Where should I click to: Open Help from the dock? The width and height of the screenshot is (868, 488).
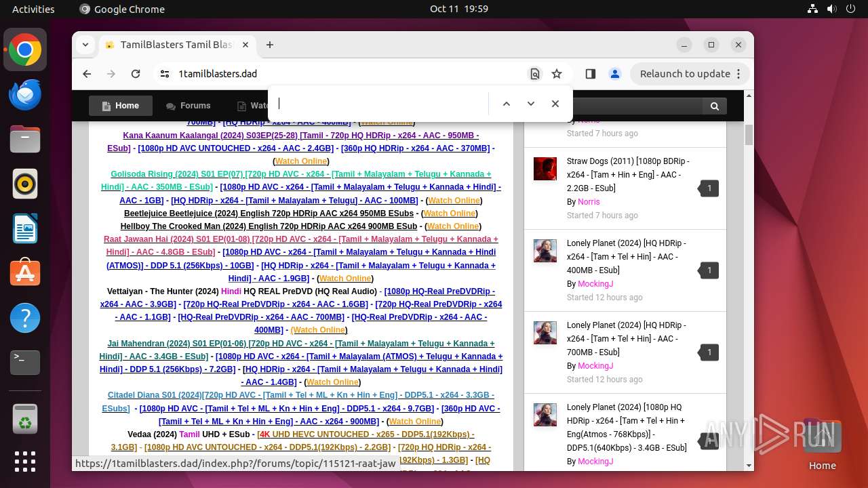[x=25, y=318]
